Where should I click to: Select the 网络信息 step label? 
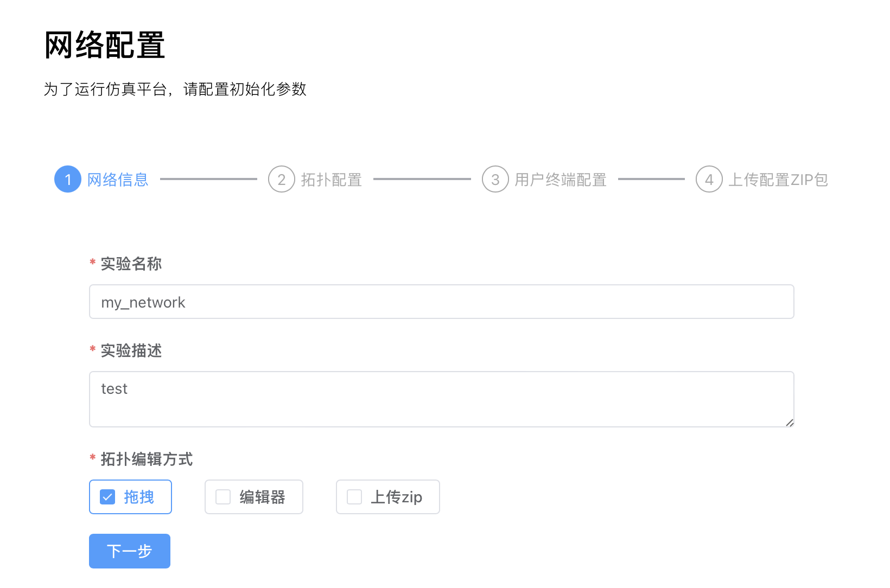click(x=118, y=180)
